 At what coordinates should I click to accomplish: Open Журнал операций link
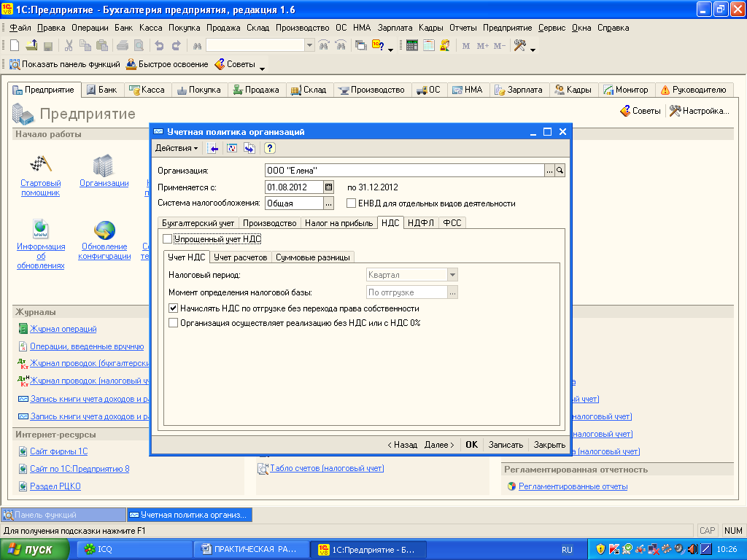pos(63,329)
